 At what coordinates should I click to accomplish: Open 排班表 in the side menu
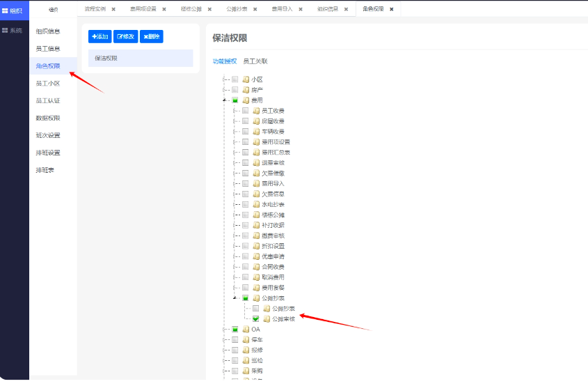(x=45, y=170)
